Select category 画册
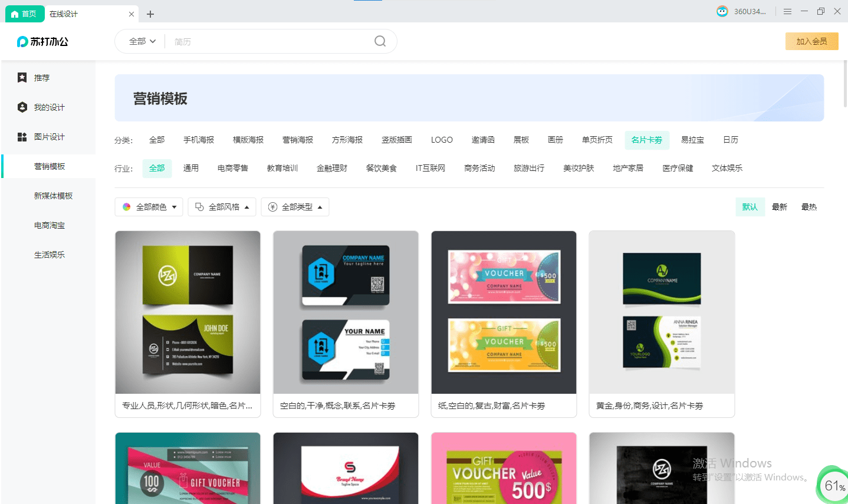Viewport: 848px width, 504px height. 556,140
